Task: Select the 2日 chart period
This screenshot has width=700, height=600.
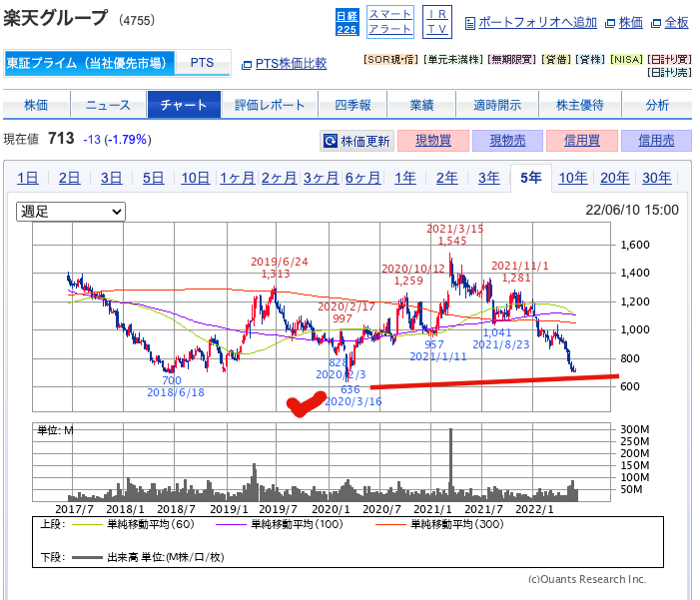Action: point(70,178)
